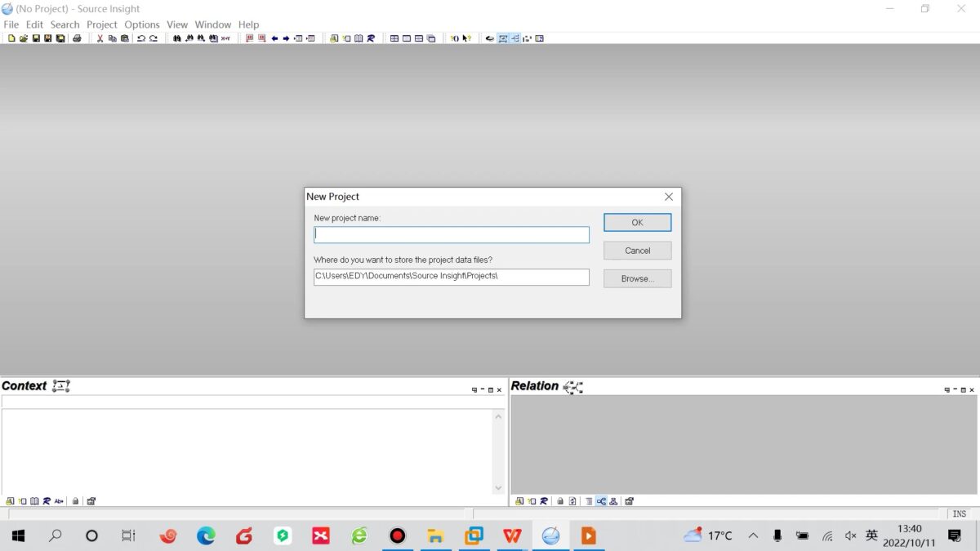Click the Browse... button
Screen dimensions: 980x551
638,278
